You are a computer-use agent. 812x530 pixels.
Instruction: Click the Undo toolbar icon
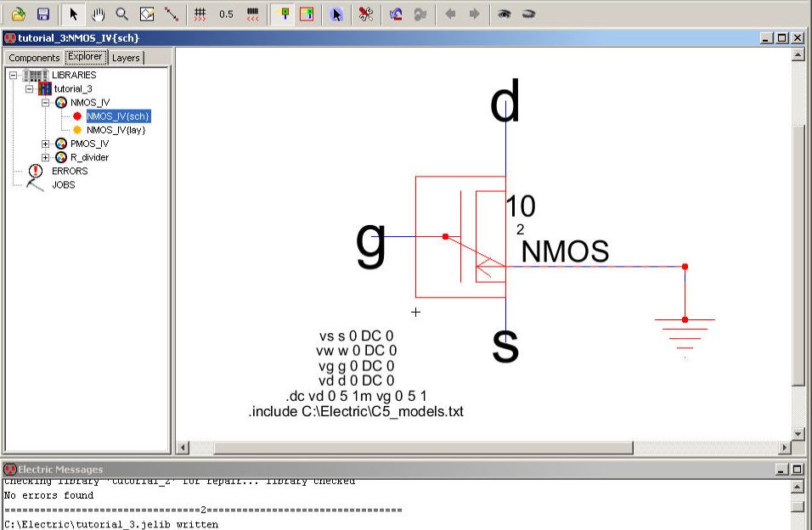coord(396,14)
